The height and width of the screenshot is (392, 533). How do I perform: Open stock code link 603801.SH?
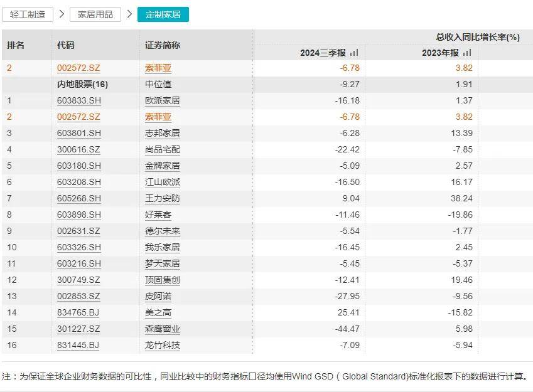[79, 133]
